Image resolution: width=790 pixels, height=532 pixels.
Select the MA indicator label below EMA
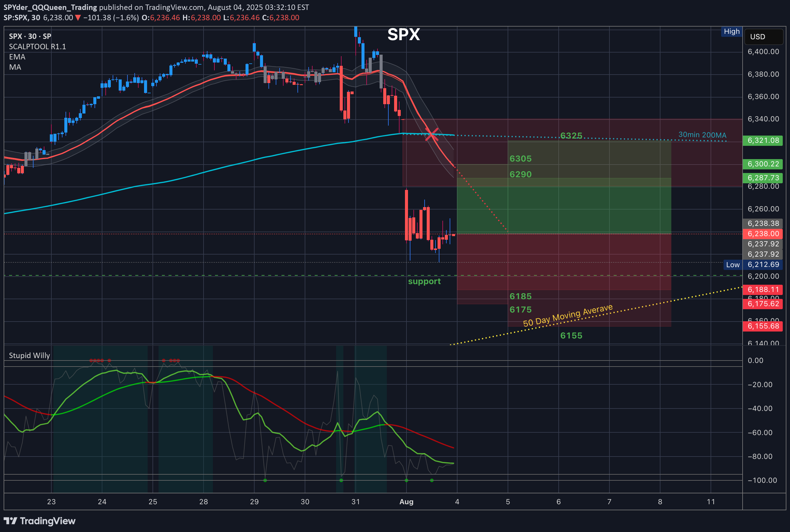tap(15, 67)
